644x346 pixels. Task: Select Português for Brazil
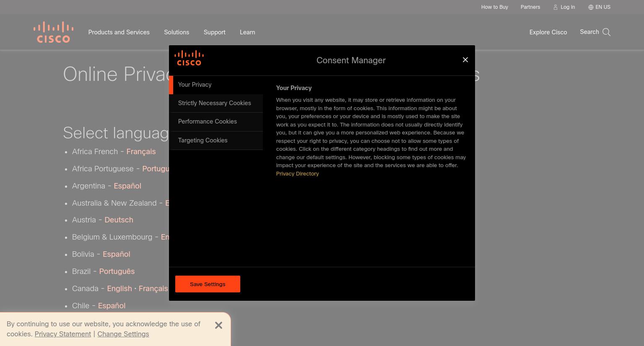(x=117, y=271)
